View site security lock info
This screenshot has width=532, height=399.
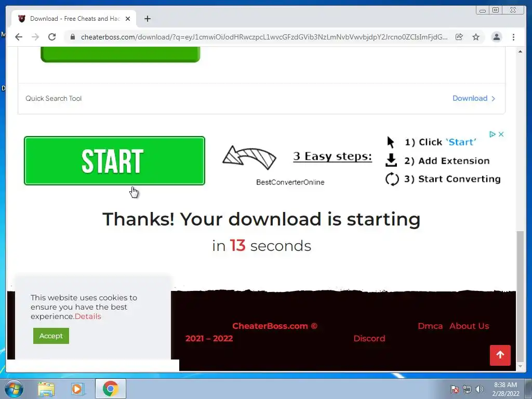tap(73, 37)
